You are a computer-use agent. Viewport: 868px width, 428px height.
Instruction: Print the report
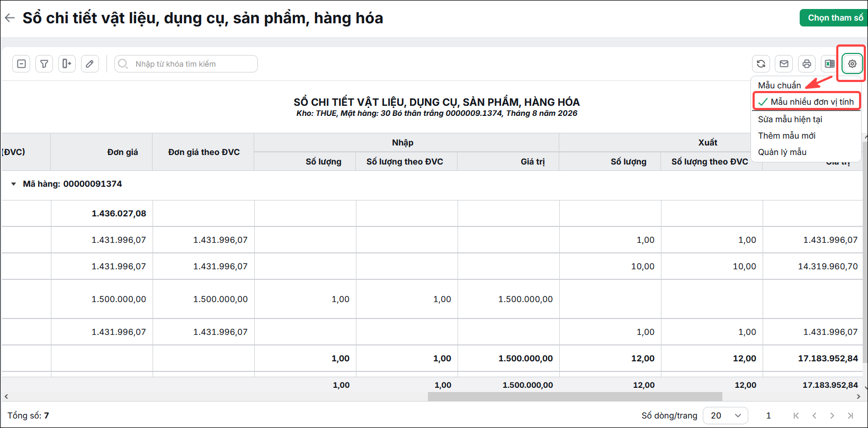807,64
